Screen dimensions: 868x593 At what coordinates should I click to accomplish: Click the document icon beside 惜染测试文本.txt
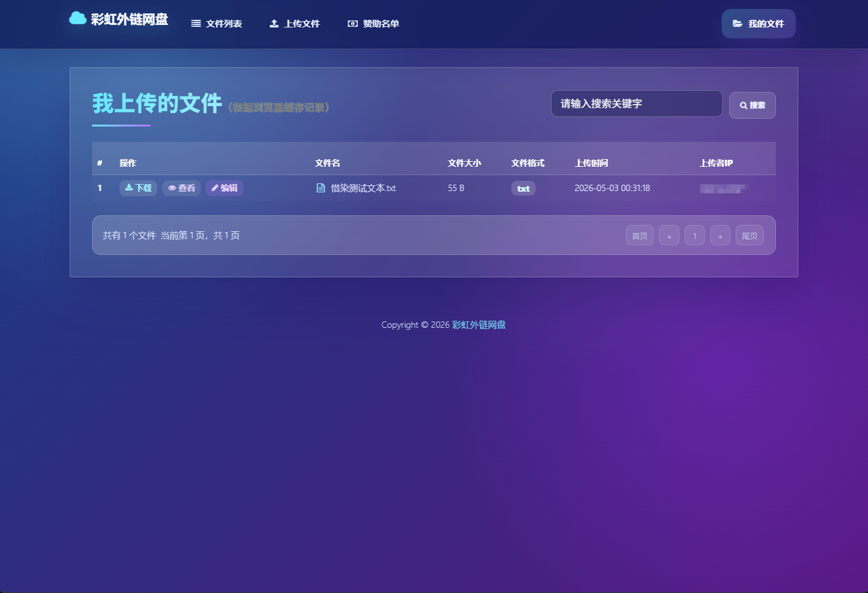click(321, 188)
